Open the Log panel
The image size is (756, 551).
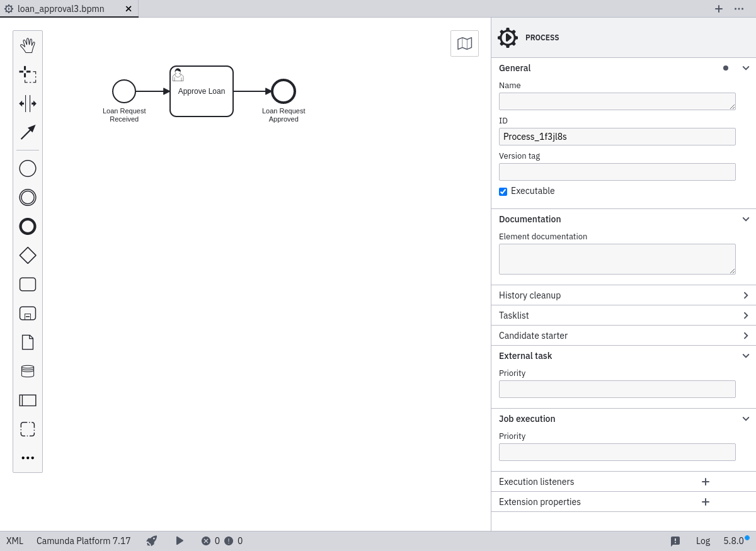point(702,541)
